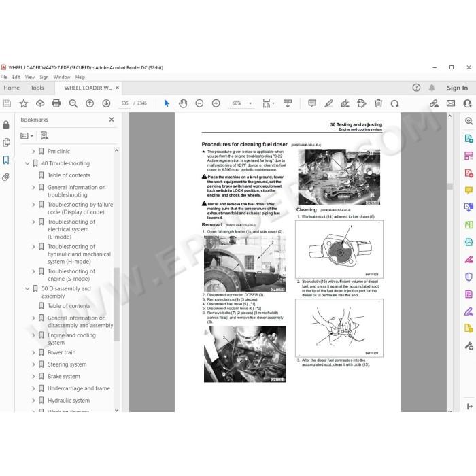Click the document vertical scrollbar thumb
476x476 pixels.
(450, 186)
